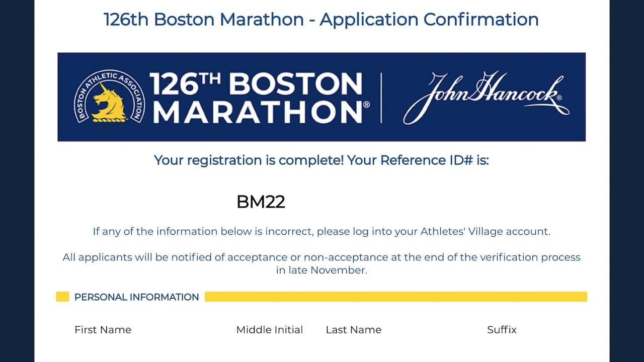Click the Boston Athletic Association unicorn logo
This screenshot has width=644, height=362.
click(x=109, y=97)
